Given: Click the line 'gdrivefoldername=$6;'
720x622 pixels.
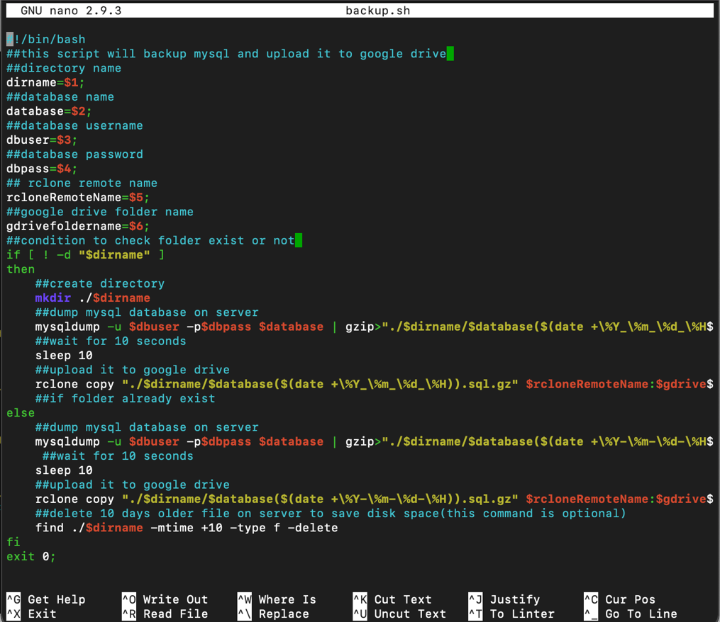Looking at the screenshot, I should tap(78, 226).
